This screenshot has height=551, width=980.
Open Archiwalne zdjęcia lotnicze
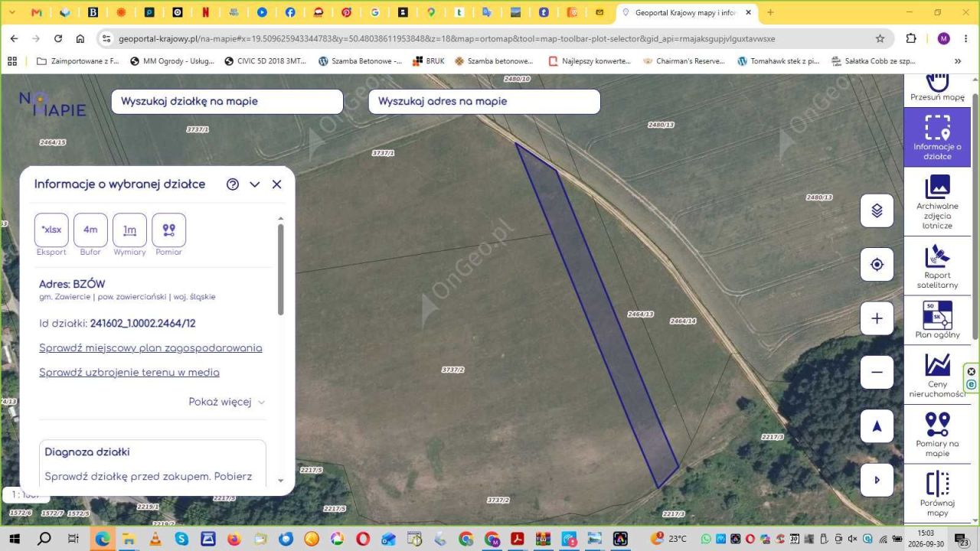[937, 202]
